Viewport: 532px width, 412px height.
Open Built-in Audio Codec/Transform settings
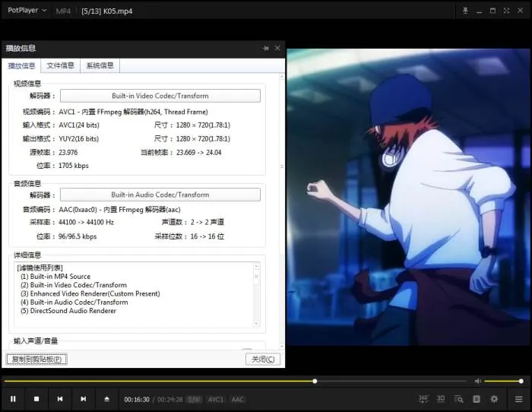(160, 195)
